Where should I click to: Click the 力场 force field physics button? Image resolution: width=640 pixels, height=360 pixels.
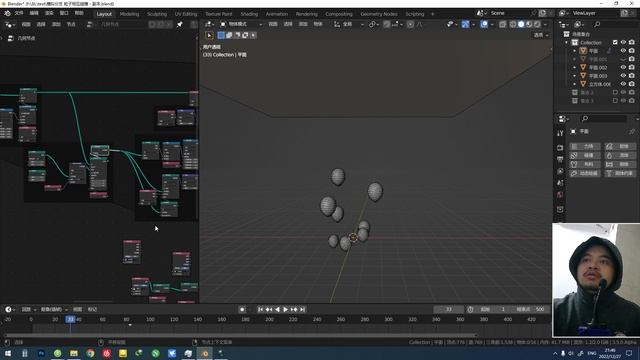pos(585,146)
